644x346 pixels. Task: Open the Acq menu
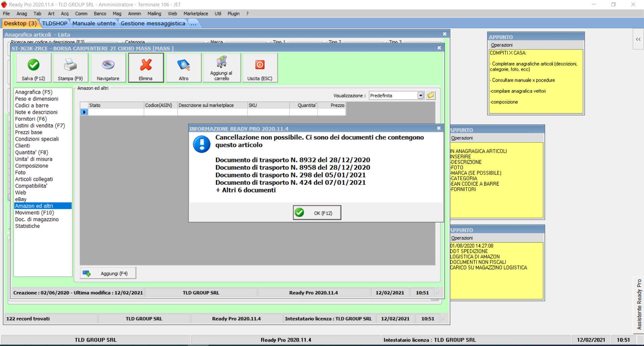[65, 14]
